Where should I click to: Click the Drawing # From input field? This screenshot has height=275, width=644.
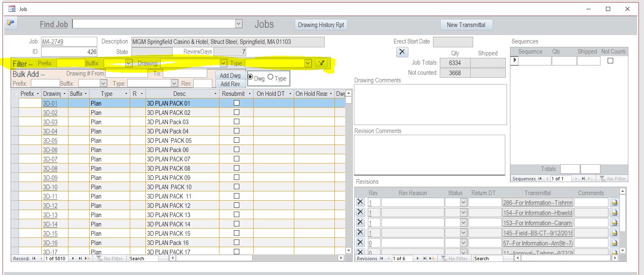[x=126, y=74]
